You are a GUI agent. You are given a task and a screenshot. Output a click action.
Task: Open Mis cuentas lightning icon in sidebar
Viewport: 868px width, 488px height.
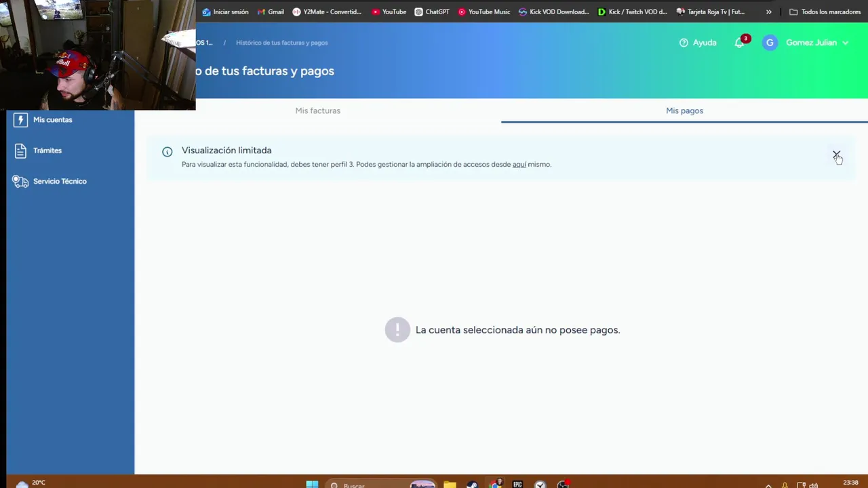tap(20, 120)
